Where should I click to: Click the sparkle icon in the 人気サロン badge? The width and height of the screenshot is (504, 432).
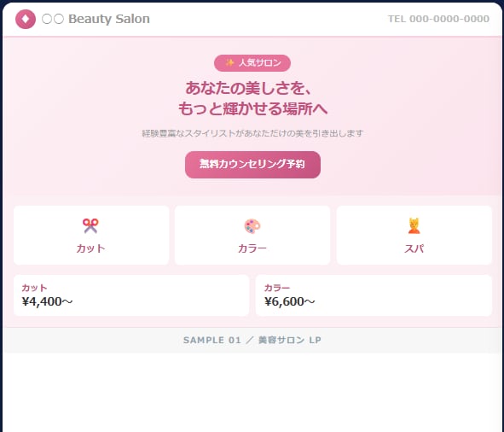click(229, 62)
